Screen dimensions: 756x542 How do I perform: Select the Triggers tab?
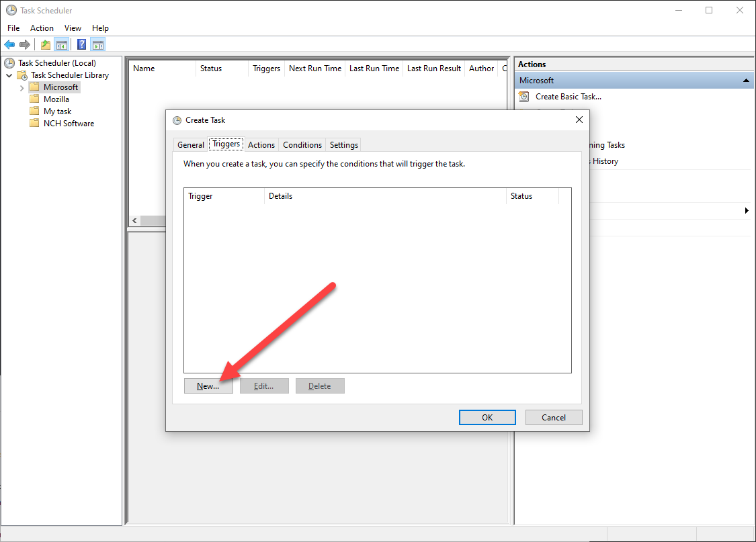[x=226, y=144]
